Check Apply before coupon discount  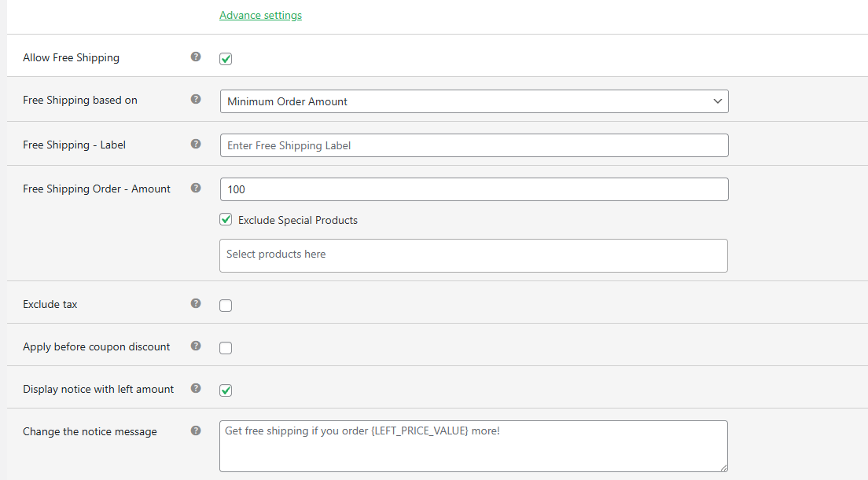(x=226, y=347)
